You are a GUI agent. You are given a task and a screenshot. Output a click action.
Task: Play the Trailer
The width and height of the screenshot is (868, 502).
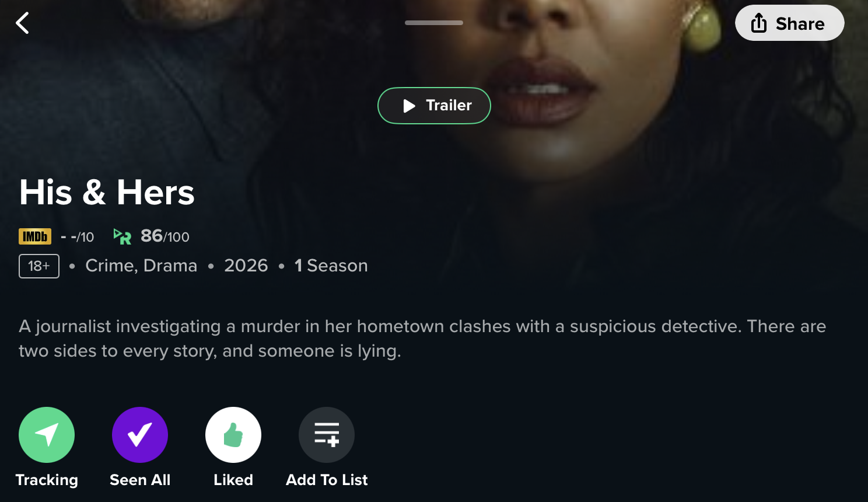point(434,106)
